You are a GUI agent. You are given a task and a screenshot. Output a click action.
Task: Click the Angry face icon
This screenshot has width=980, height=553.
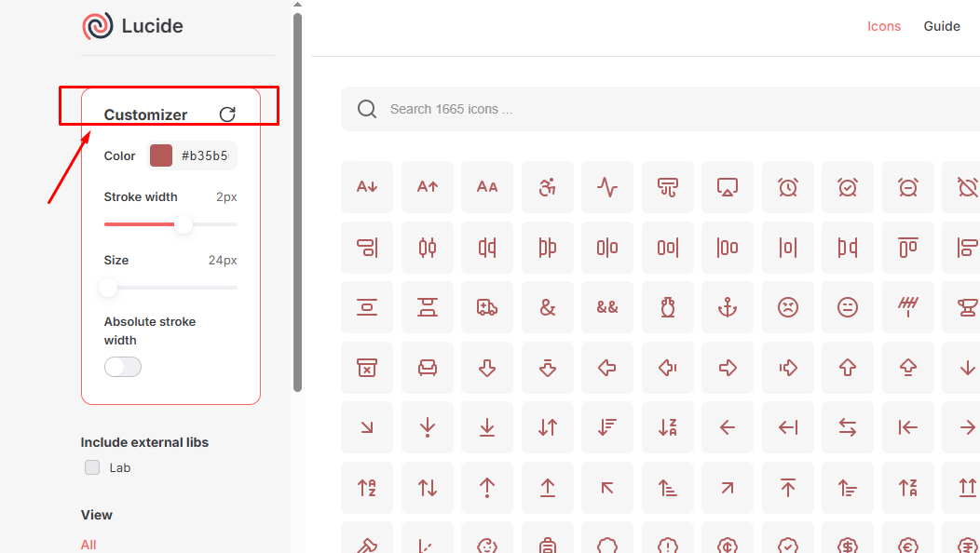788,306
